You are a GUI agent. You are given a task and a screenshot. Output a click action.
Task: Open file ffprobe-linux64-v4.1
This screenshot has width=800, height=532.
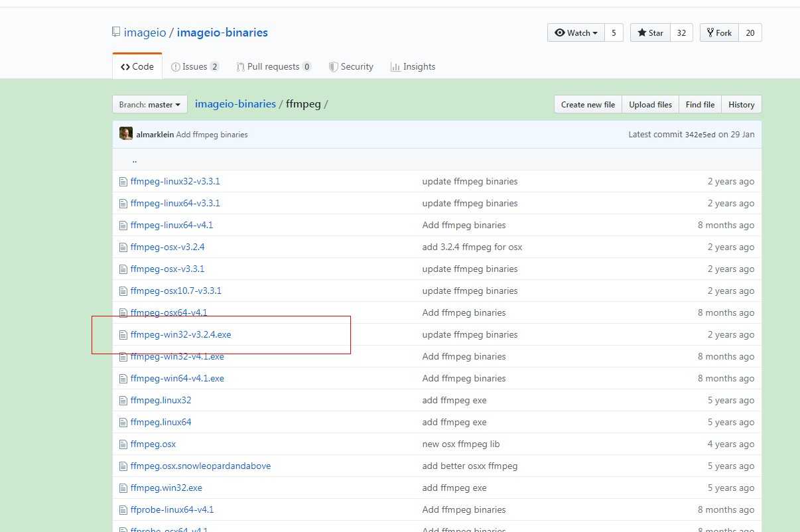[x=172, y=509]
